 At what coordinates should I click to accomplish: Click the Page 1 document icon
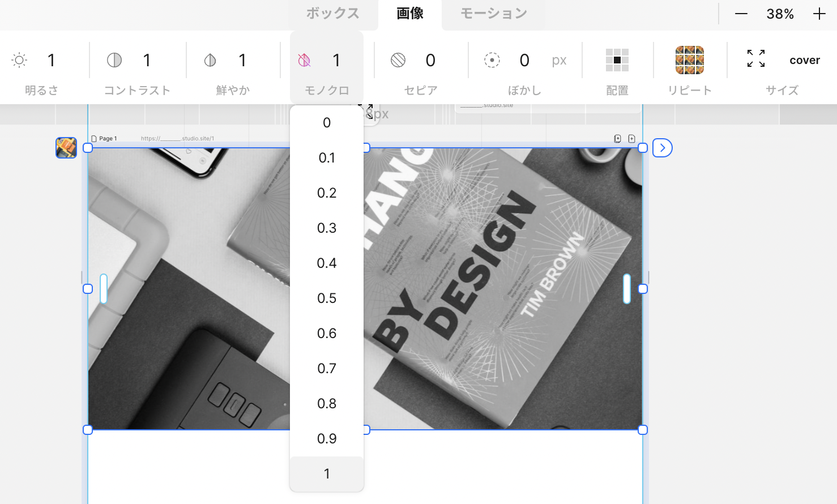[x=94, y=138]
